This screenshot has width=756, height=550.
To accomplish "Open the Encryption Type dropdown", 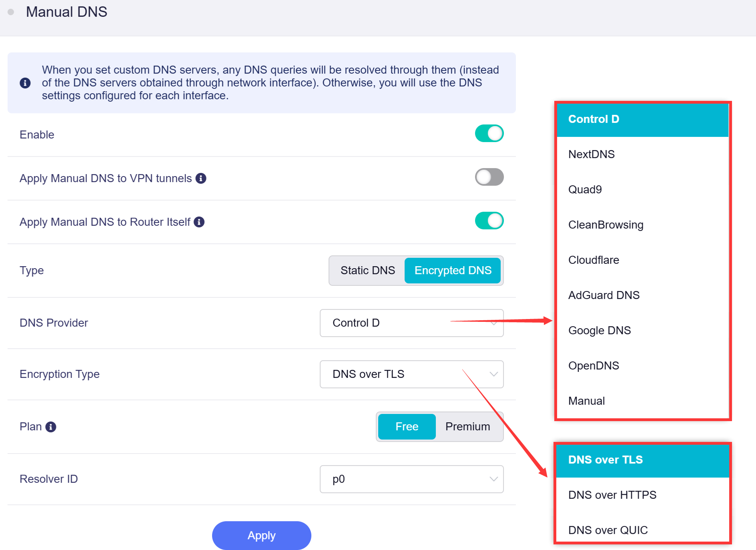I will point(411,374).
